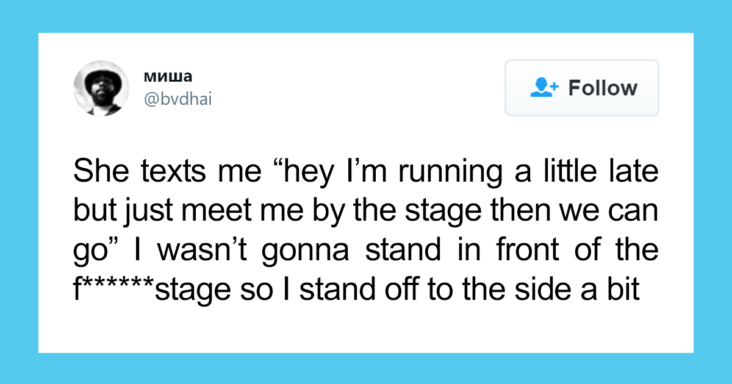The image size is (732, 384).
Task: Click the display name миша
Action: [168, 76]
